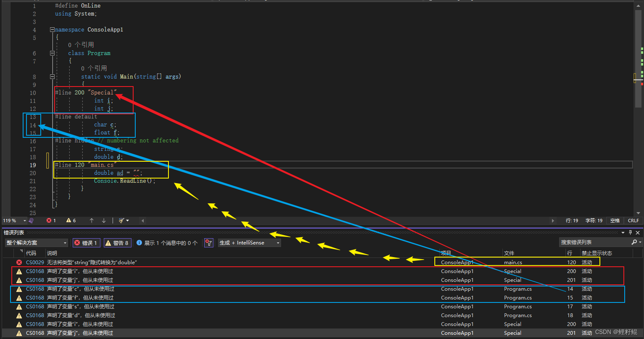Collapse the class Program block
644x339 pixels.
52,53
